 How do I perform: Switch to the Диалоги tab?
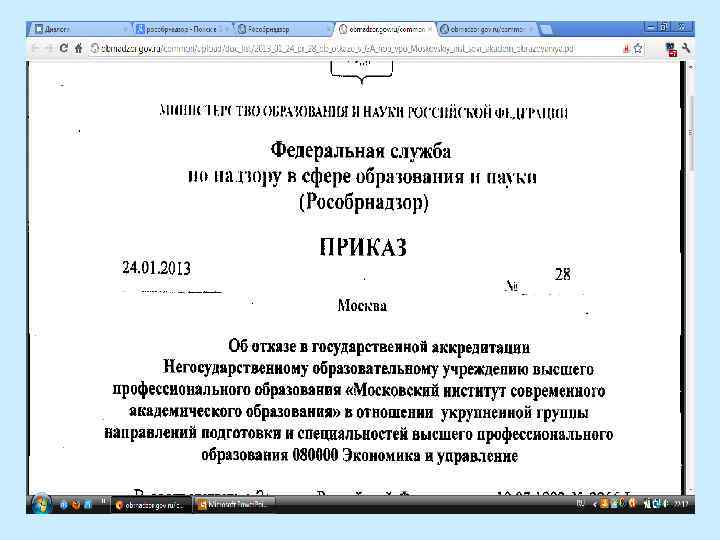point(80,29)
